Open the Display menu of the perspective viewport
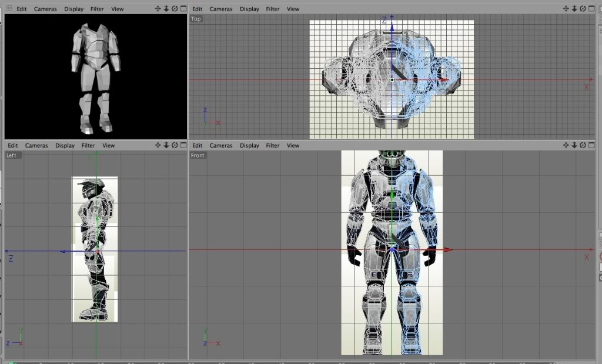The image size is (602, 364). 73,9
